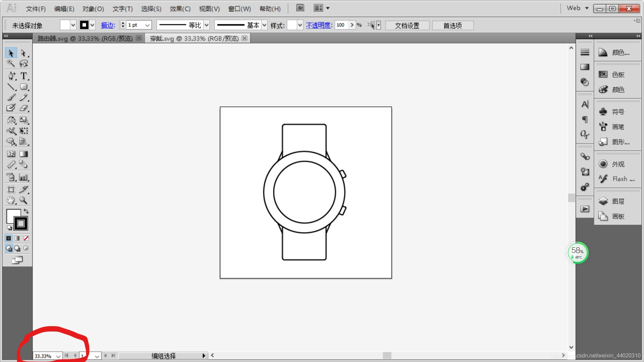Set paint to None mode
Viewport: 644px width, 362px height.
26,238
